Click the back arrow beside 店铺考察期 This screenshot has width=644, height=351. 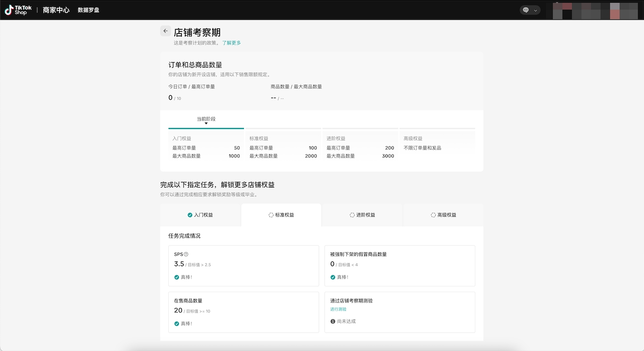165,31
